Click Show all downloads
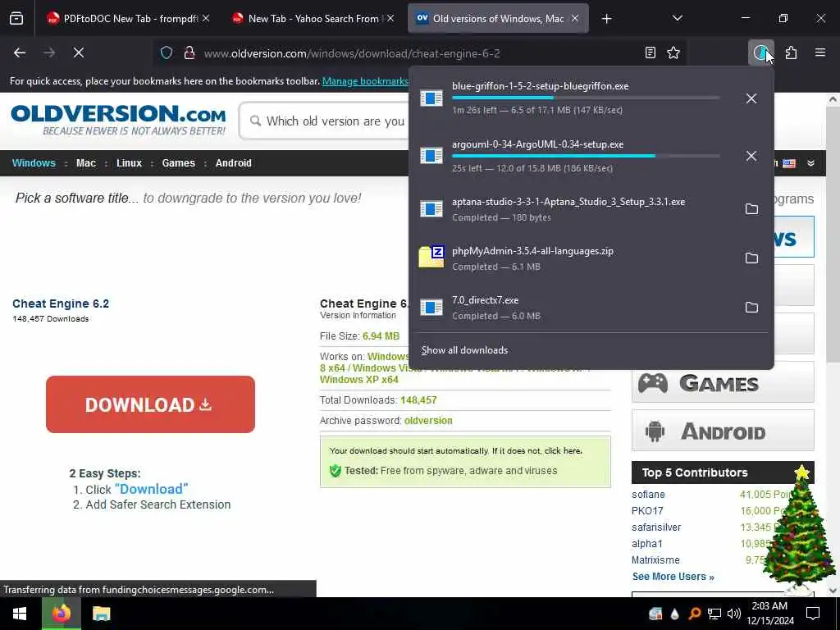 [x=464, y=350]
